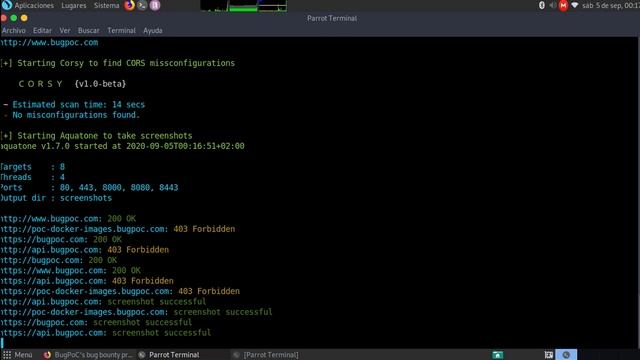Click the highlighted blue icon in bottom panel
The image size is (640, 360).
point(566,355)
